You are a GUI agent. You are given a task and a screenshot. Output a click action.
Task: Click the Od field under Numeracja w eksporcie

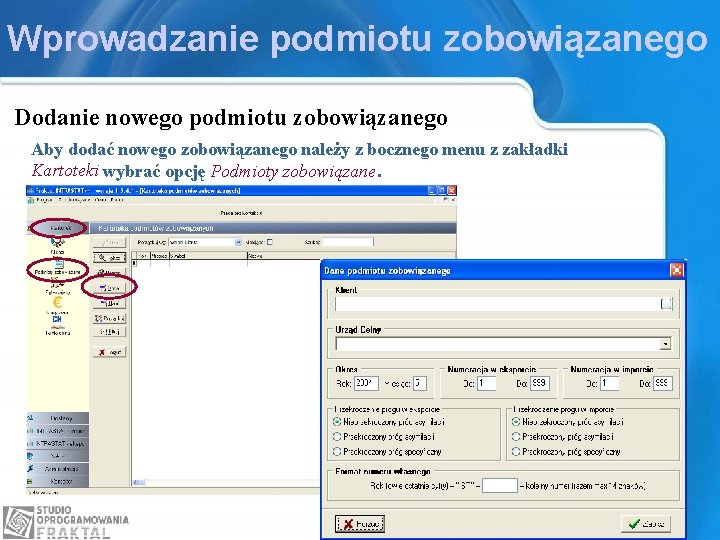[486, 383]
